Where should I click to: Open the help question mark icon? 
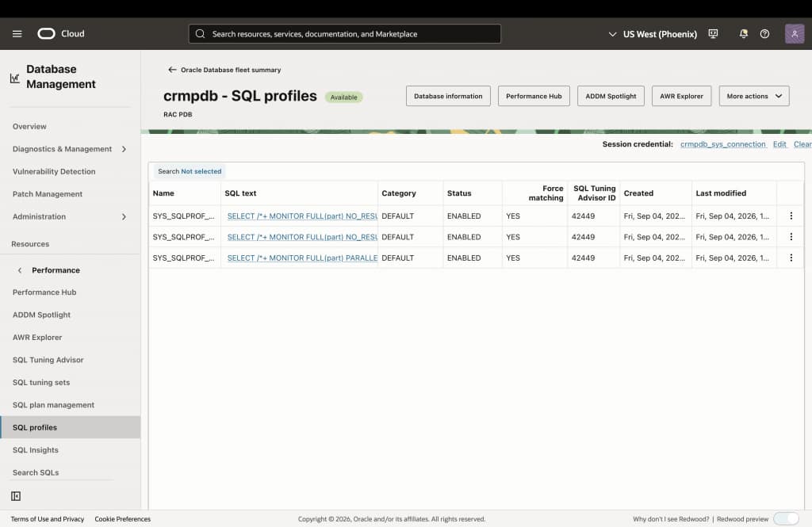[764, 33]
